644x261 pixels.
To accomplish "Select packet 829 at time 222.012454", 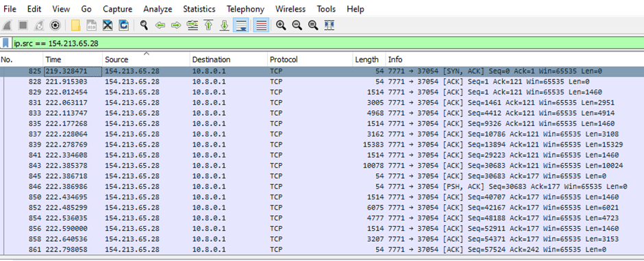I will pyautogui.click(x=322, y=92).
